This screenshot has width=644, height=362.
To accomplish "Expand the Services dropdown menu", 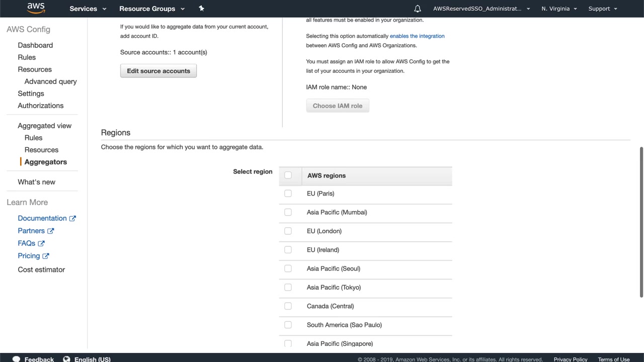I will (88, 9).
